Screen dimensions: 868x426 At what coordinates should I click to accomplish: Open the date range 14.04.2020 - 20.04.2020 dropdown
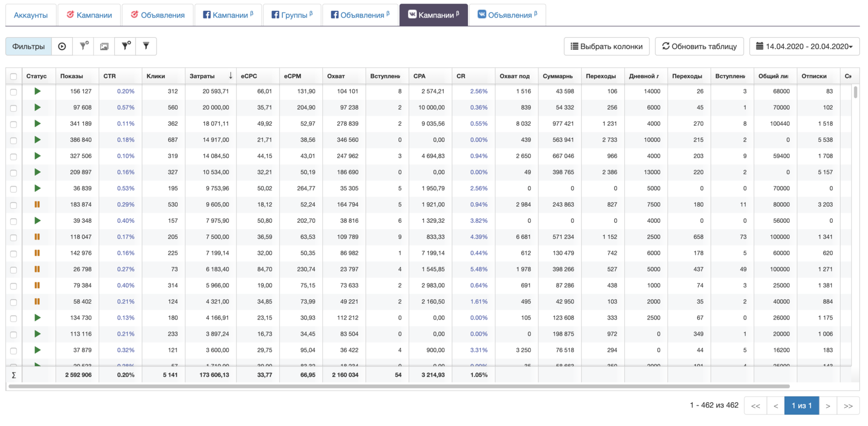coord(804,47)
